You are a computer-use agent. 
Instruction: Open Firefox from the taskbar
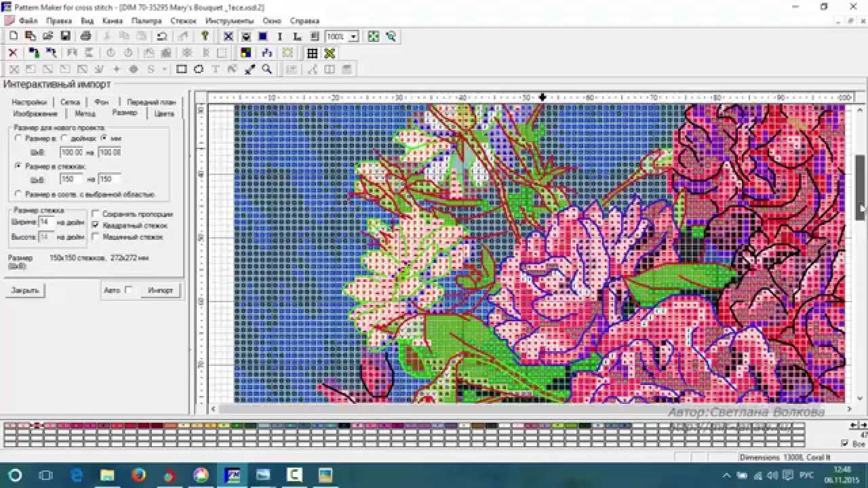click(139, 474)
